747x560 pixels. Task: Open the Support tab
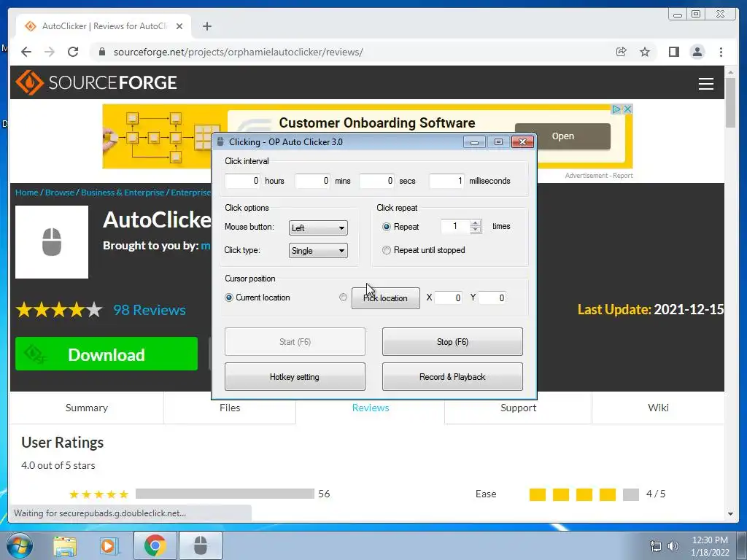point(519,408)
